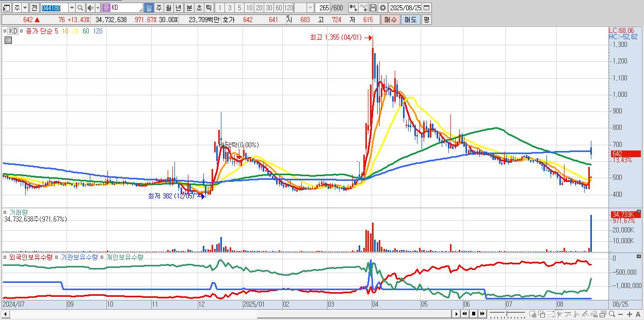Click the minus zoom-out icon at bottom
Image resolution: width=644 pixels, height=320 pixels.
pyautogui.click(x=620, y=314)
